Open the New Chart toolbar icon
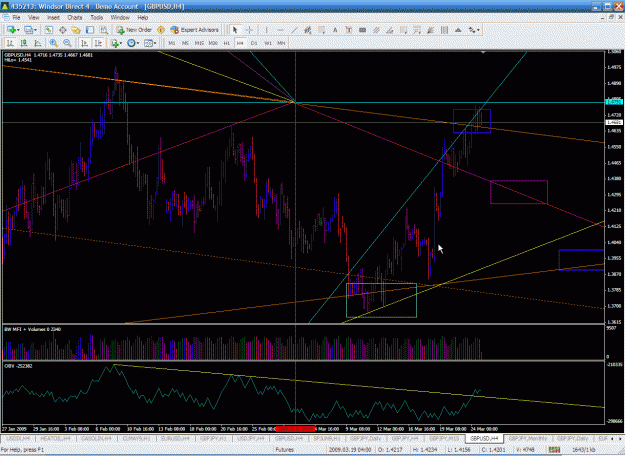Viewport: 625px width, 456px height. [11, 30]
